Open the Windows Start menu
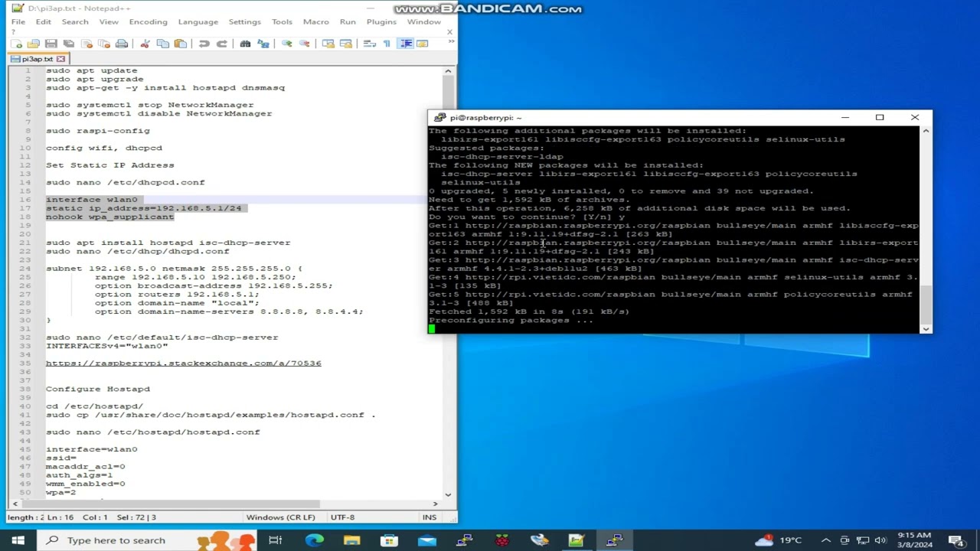980x551 pixels. [x=18, y=540]
